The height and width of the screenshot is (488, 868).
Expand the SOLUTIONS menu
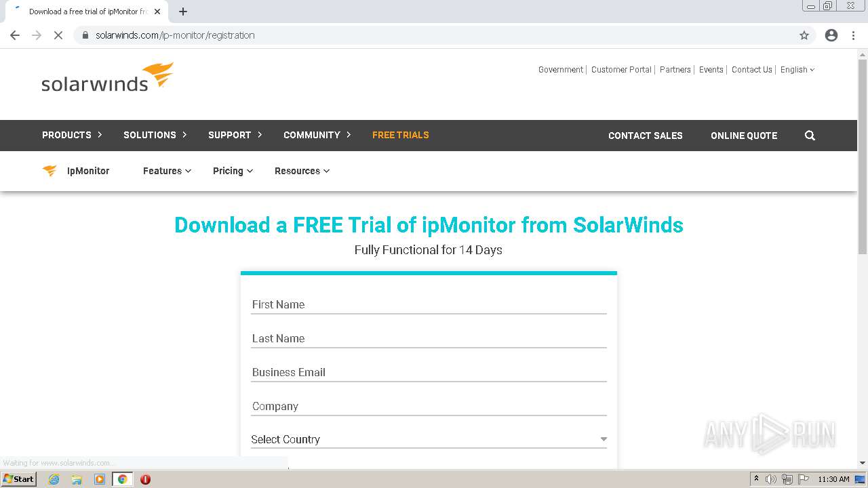click(155, 135)
